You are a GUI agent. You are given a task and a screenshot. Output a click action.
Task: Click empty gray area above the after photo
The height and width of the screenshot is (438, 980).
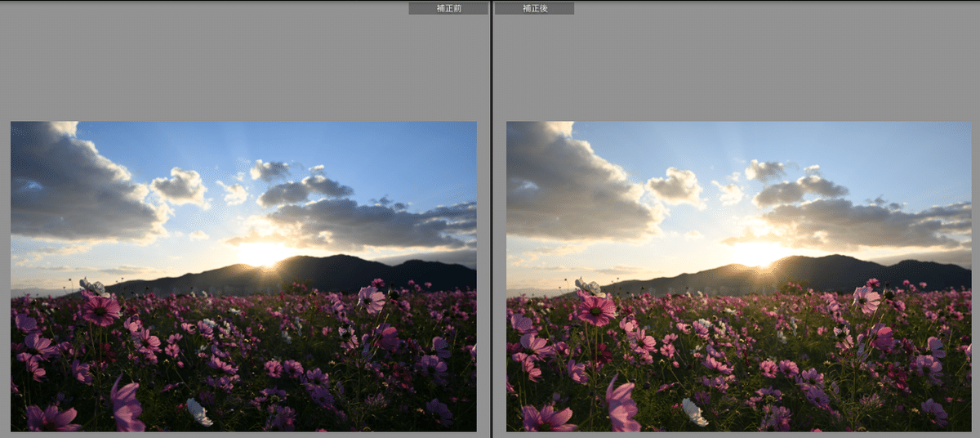click(x=735, y=65)
